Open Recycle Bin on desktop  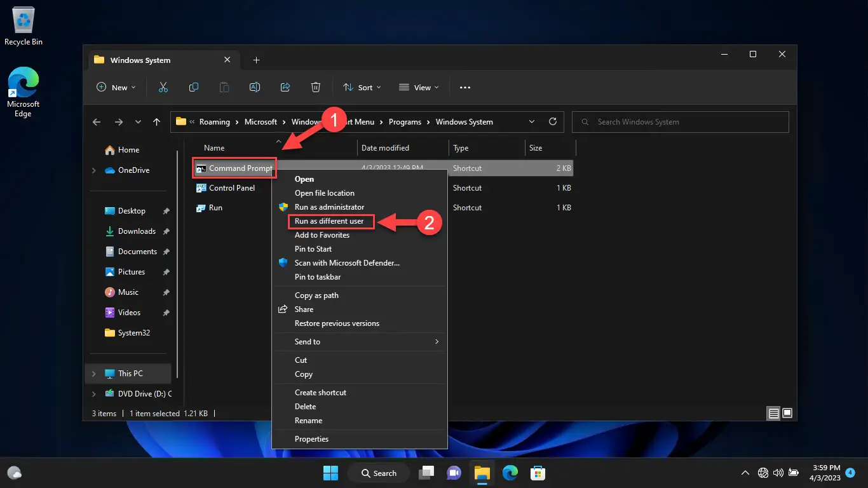24,27
